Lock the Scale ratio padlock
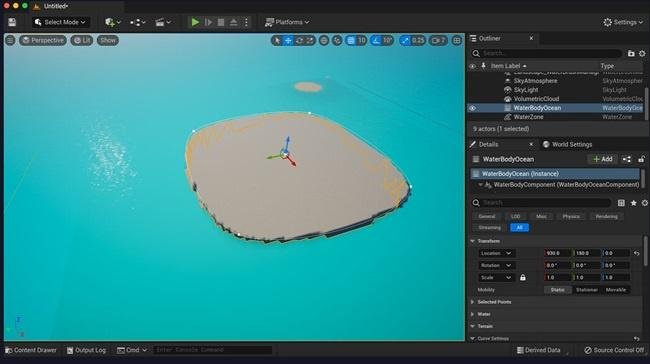Viewport: 650px width, 364px height. pyautogui.click(x=523, y=277)
